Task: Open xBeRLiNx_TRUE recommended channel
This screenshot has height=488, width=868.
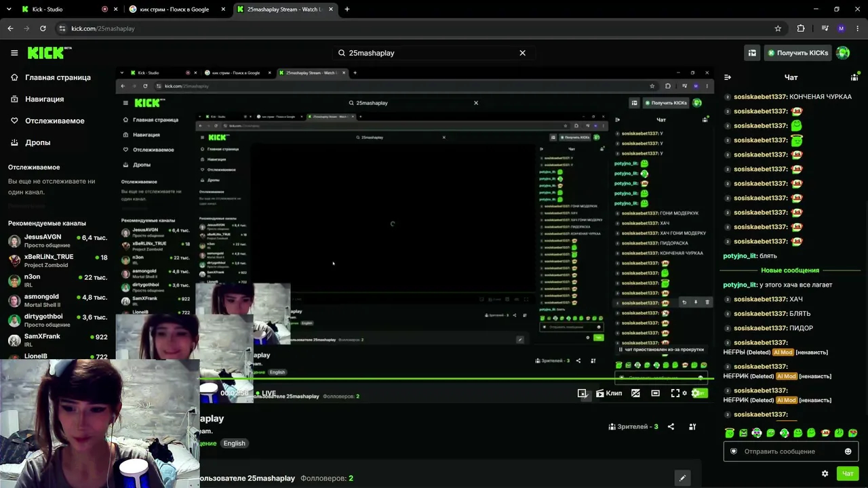Action: coord(58,261)
